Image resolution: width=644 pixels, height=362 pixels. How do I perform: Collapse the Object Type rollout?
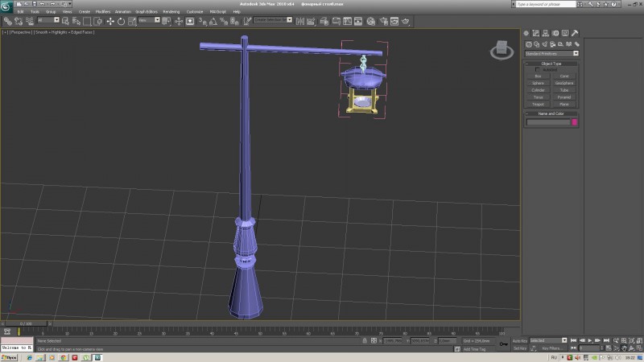551,63
